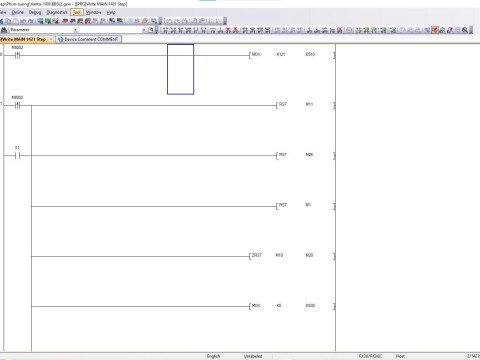
Task: Open the Online menu
Action: 17,12
